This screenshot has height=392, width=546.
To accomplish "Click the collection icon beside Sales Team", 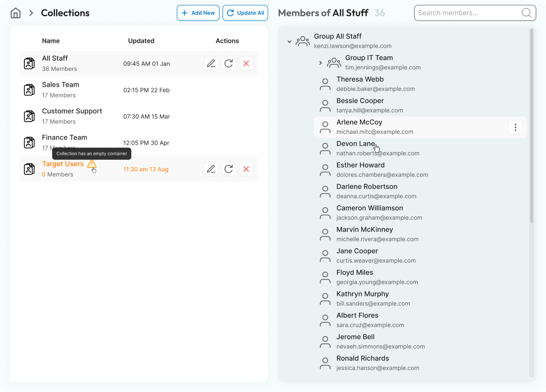I will [x=29, y=90].
